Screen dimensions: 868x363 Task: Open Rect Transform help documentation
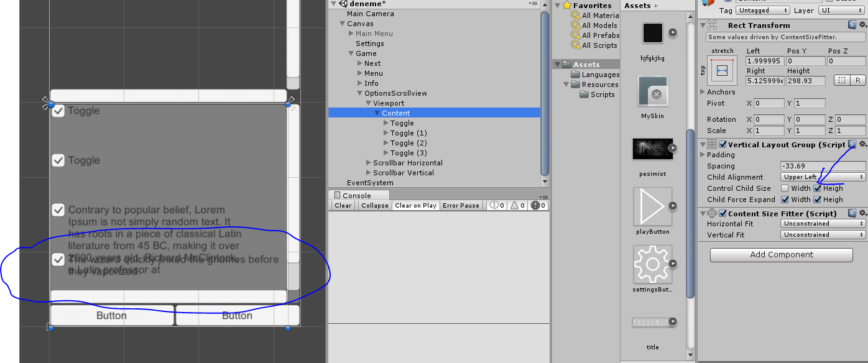(851, 24)
